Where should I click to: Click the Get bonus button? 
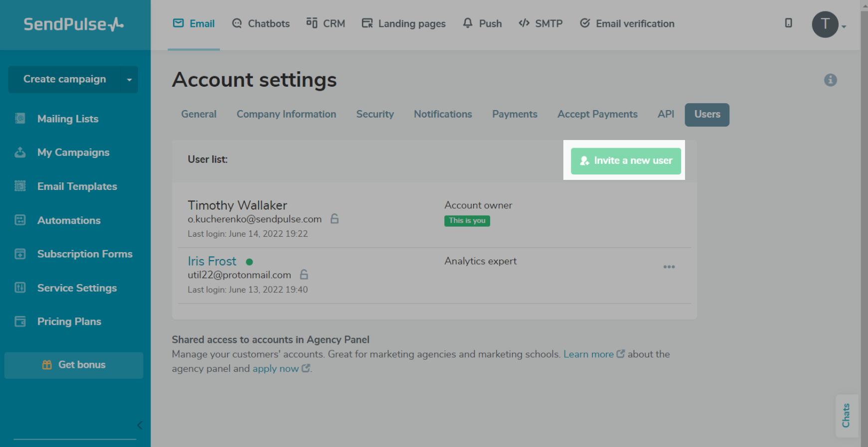(x=74, y=365)
